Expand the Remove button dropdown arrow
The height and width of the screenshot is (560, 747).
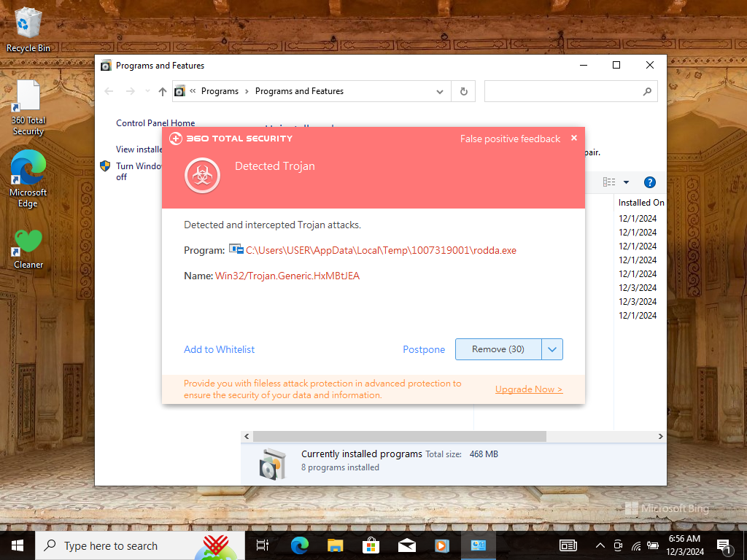(x=552, y=349)
